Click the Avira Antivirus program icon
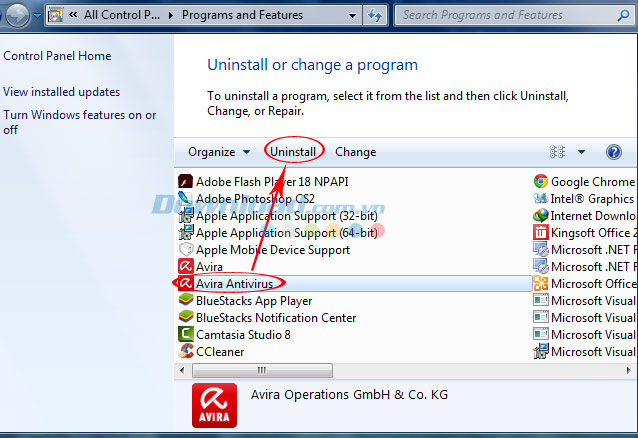Viewport: 638px width, 438px height. 186,283
